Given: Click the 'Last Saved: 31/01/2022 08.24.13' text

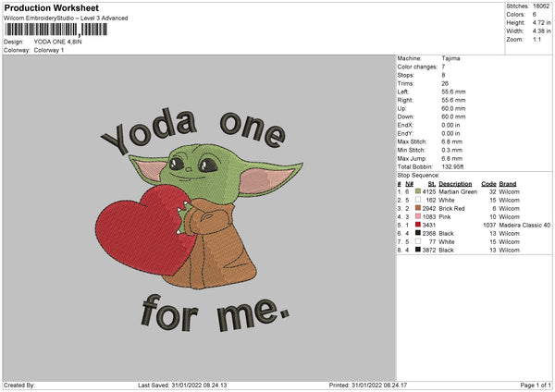Looking at the screenshot, I should point(182,386).
